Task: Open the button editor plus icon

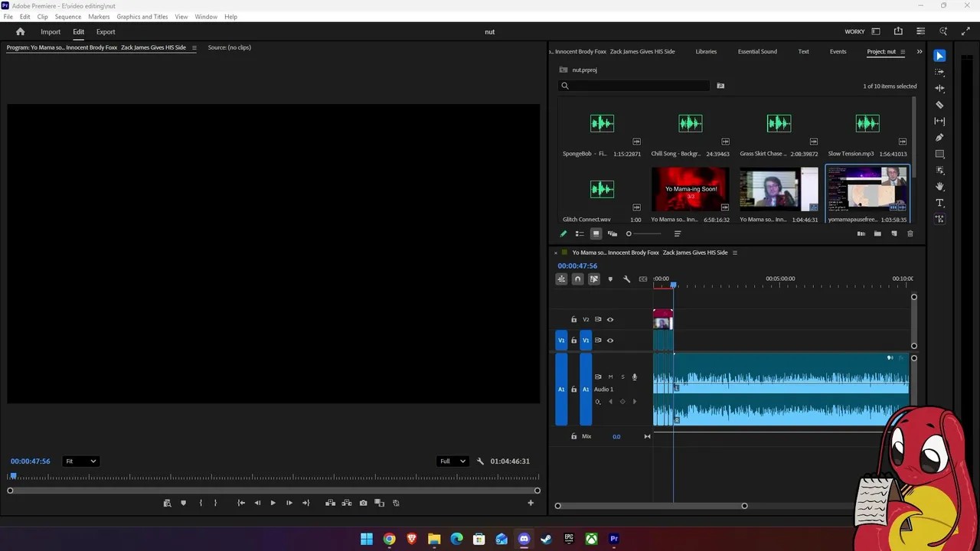Action: (531, 503)
